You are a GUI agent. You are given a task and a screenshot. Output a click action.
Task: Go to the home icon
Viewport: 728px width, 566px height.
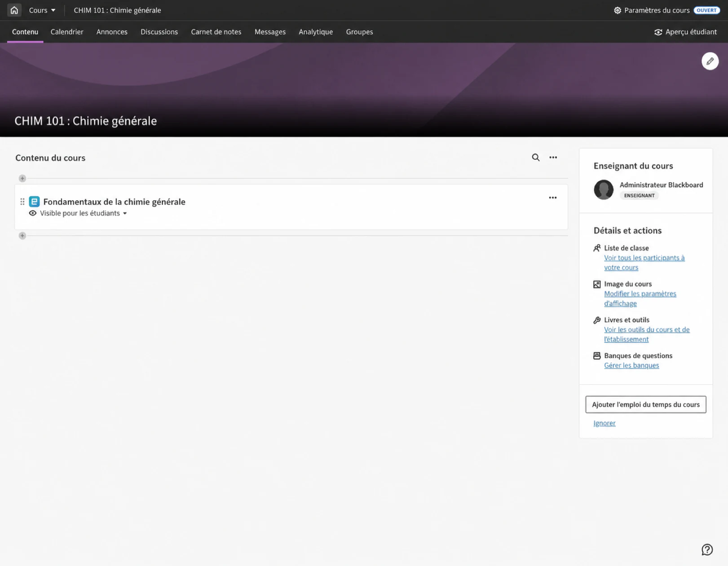tap(14, 10)
